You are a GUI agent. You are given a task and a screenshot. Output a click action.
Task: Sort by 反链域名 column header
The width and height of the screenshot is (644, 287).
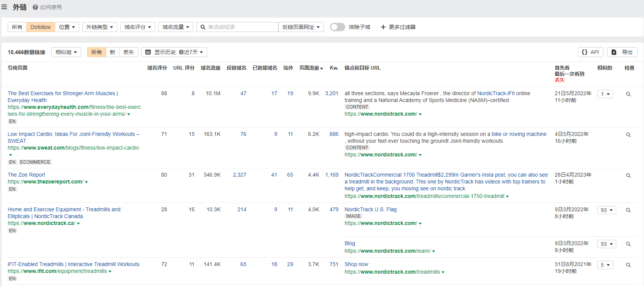(x=236, y=68)
